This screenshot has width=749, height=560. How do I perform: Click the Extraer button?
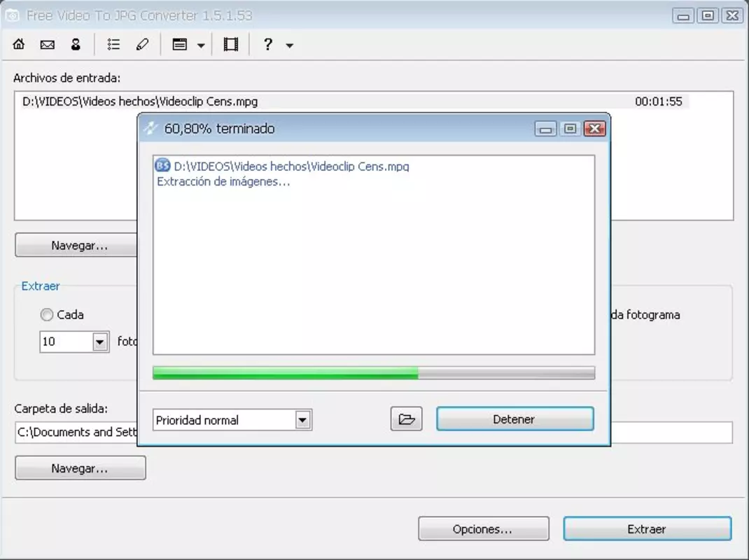[647, 528]
